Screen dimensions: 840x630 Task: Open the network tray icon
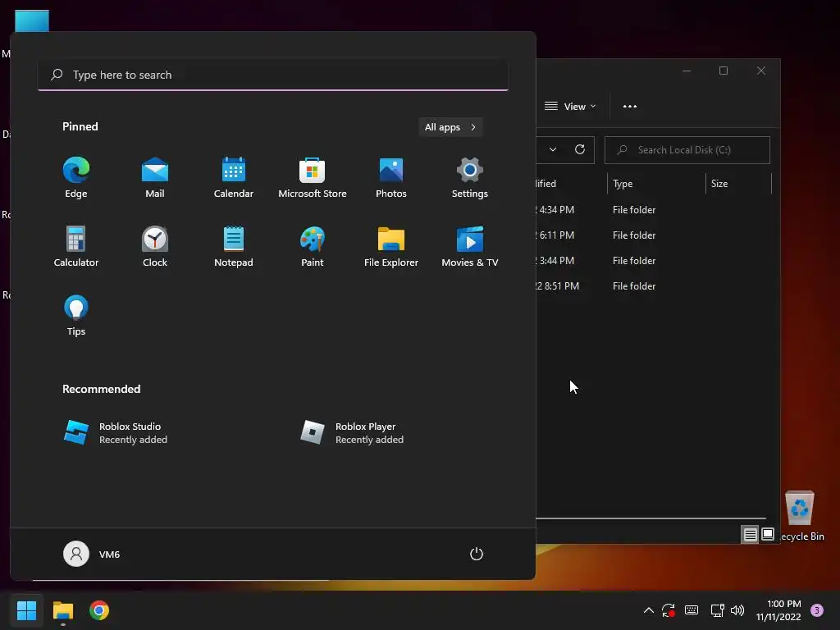pyautogui.click(x=717, y=610)
